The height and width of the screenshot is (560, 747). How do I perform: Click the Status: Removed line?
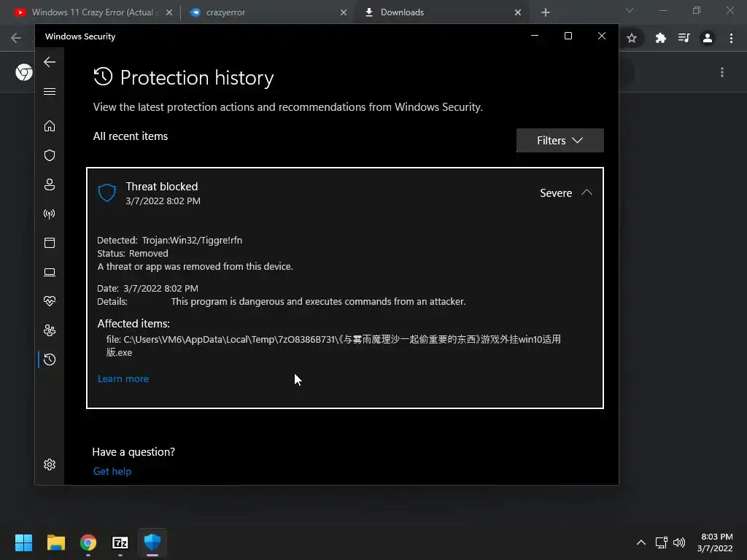click(x=133, y=253)
